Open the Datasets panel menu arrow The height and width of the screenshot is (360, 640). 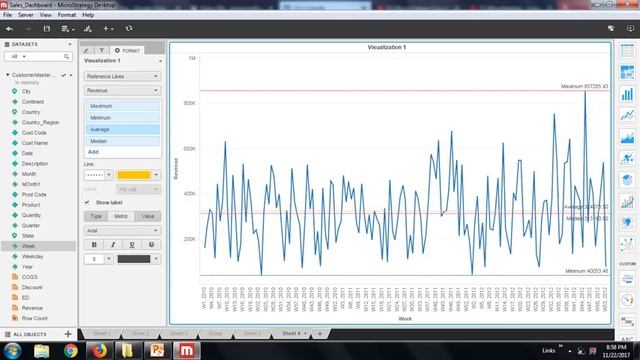(x=70, y=44)
